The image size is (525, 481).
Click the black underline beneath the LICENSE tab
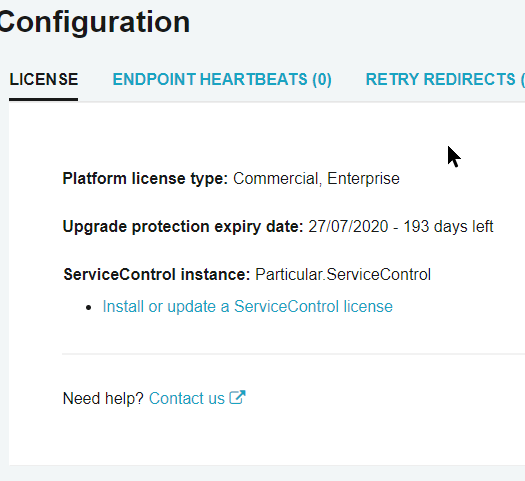44,99
